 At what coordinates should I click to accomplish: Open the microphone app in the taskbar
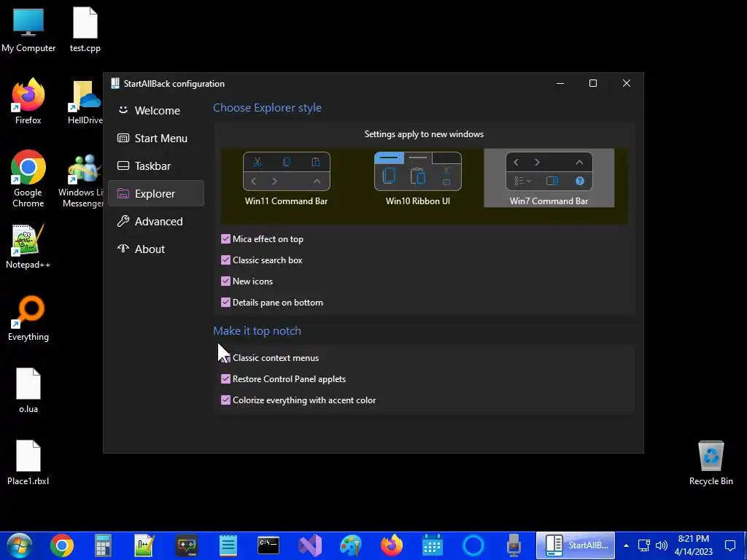[x=514, y=545]
